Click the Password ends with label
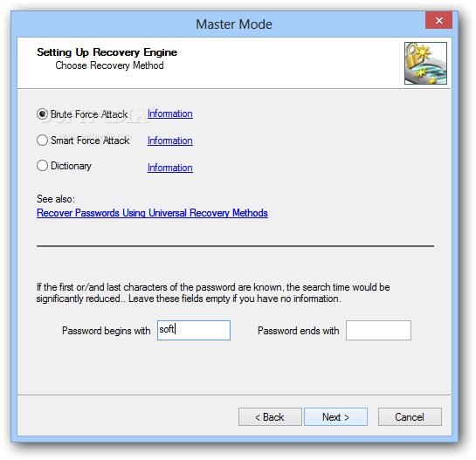 pos(298,331)
